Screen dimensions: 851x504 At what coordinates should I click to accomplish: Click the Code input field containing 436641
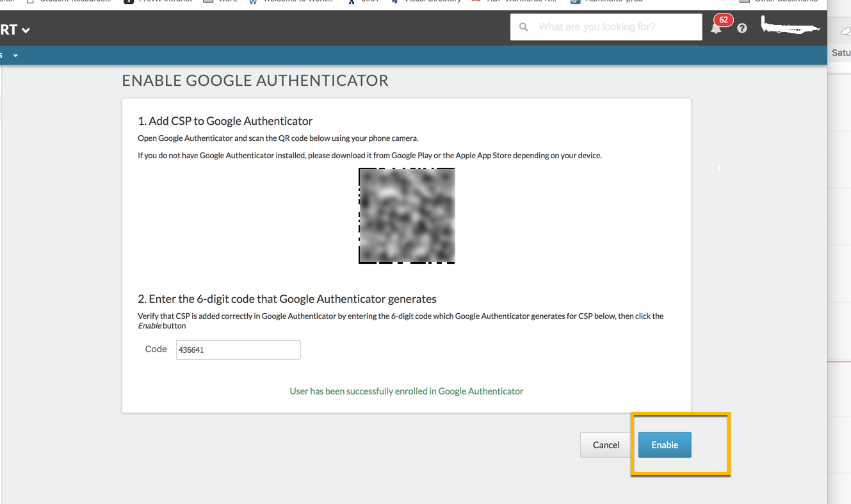pos(238,350)
